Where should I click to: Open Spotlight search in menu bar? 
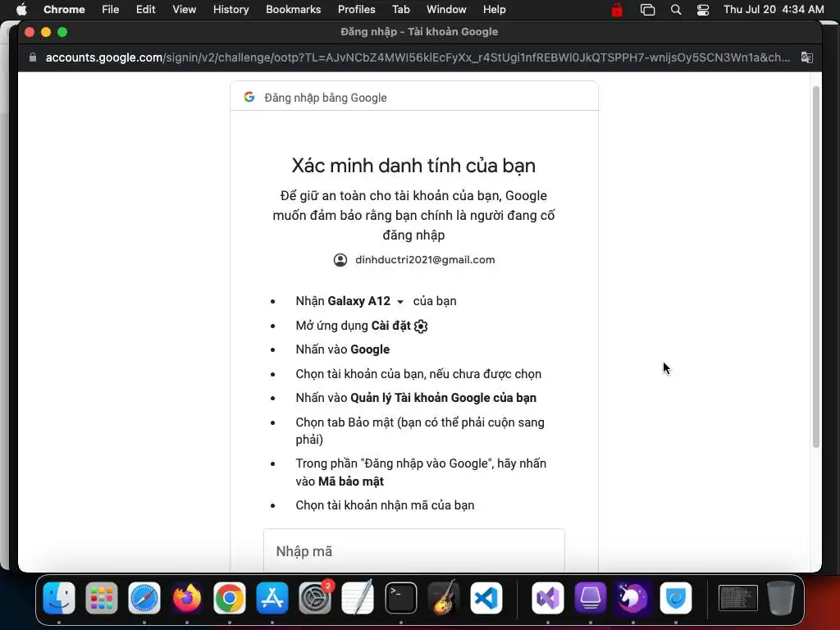[x=676, y=10]
